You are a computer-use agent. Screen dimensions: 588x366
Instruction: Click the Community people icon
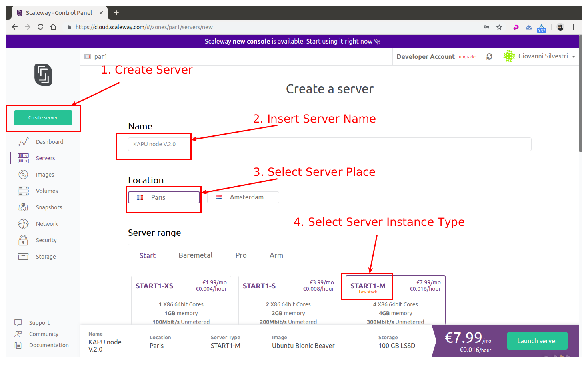point(18,334)
